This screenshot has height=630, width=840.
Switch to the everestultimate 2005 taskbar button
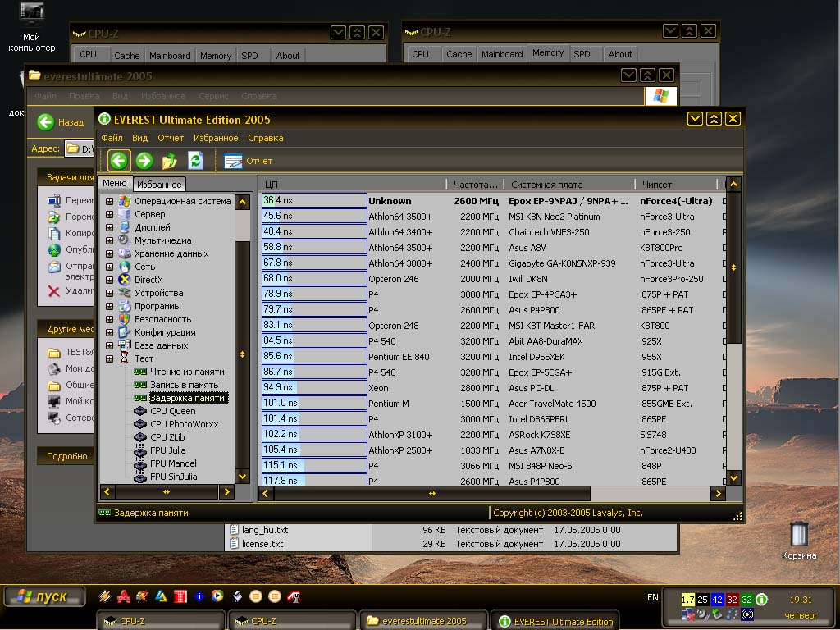(x=423, y=621)
